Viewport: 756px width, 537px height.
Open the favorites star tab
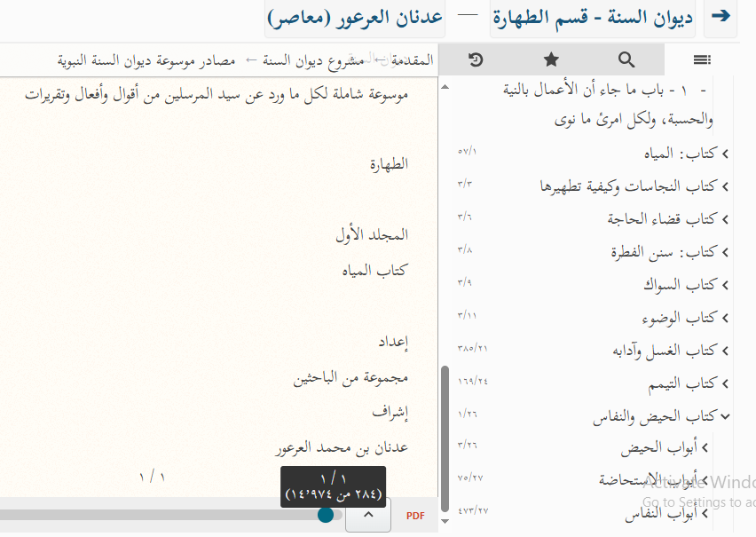[551, 59]
